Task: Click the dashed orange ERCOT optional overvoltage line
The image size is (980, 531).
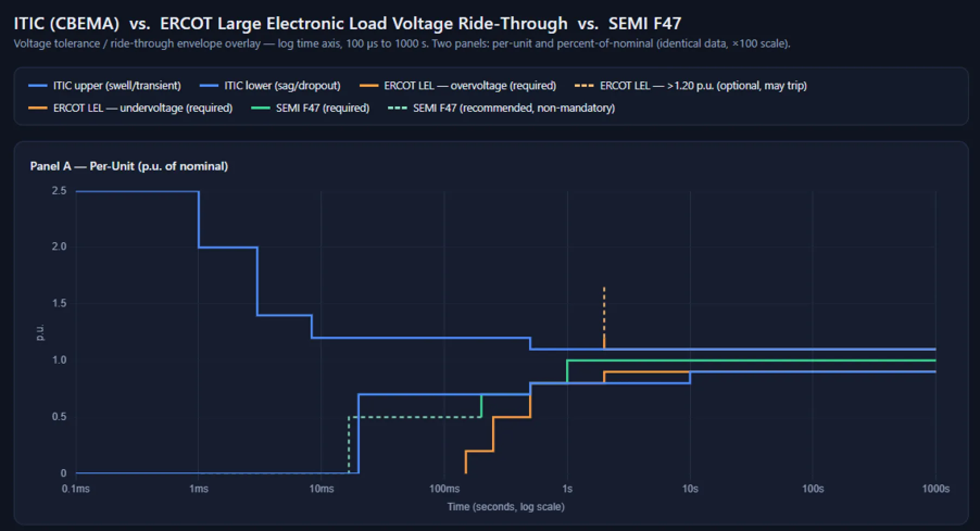Action: point(604,311)
